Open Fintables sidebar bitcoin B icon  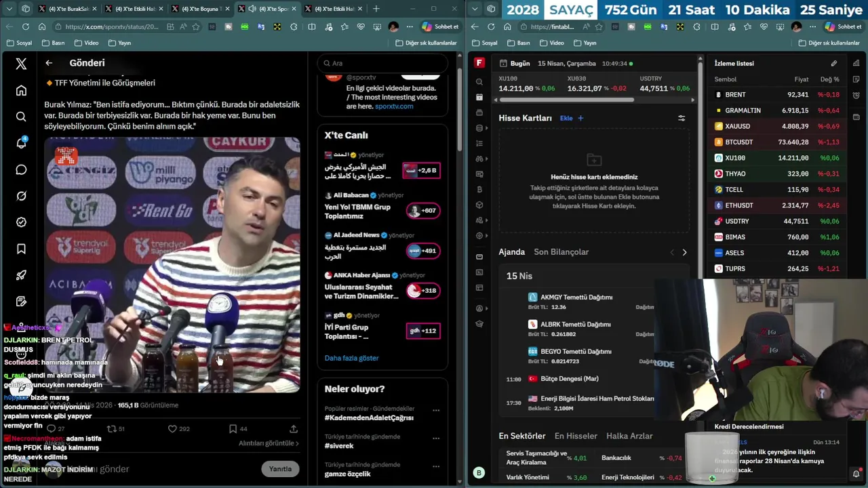(x=479, y=190)
